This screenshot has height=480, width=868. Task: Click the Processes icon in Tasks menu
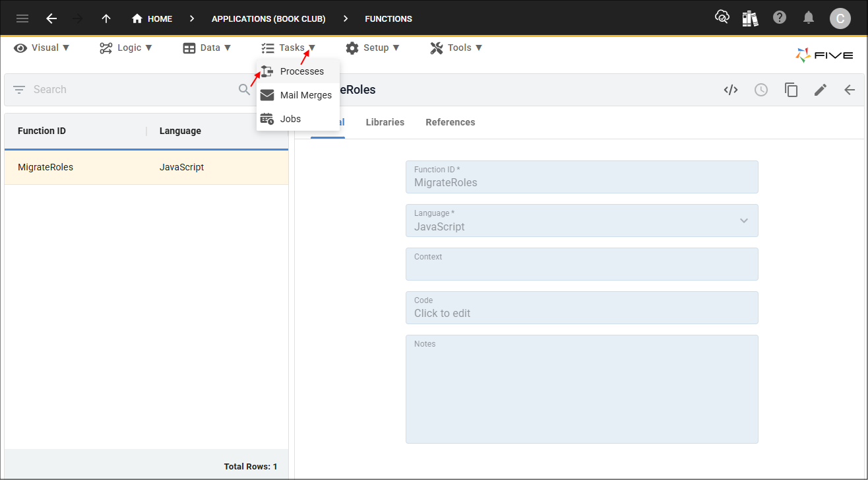pos(266,71)
